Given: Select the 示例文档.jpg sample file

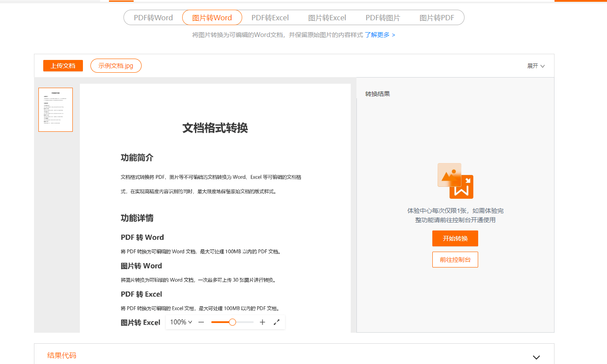Looking at the screenshot, I should pyautogui.click(x=116, y=66).
